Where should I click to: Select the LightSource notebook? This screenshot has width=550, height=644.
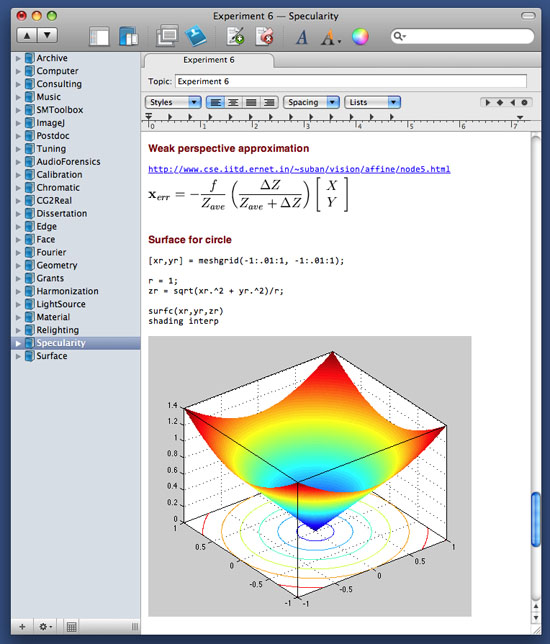[x=61, y=304]
